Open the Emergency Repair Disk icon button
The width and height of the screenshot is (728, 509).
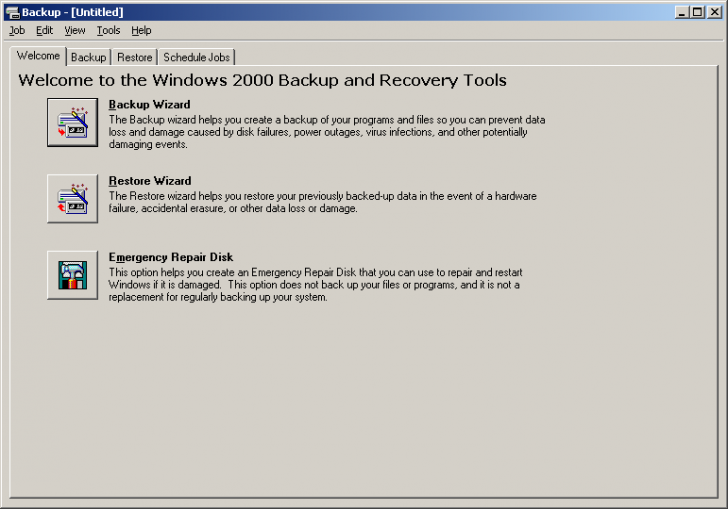coord(72,275)
